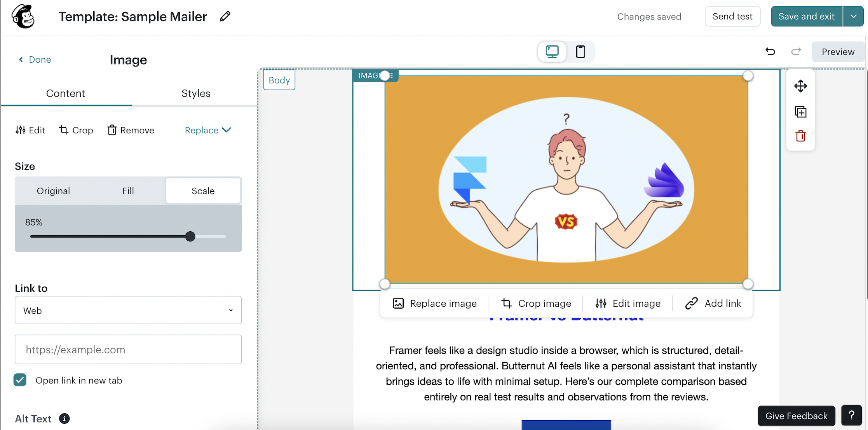Duplicate the image block icon
Image resolution: width=868 pixels, height=430 pixels.
800,112
